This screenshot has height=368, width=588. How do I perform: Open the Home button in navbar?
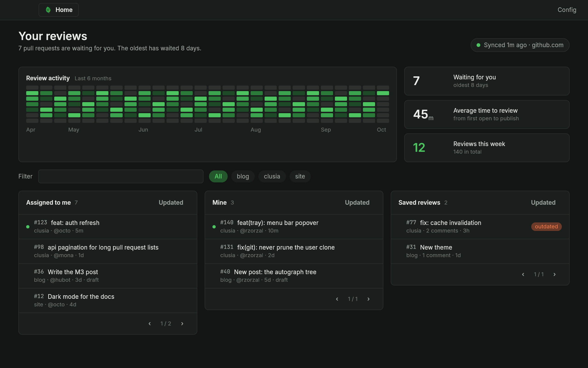point(59,10)
